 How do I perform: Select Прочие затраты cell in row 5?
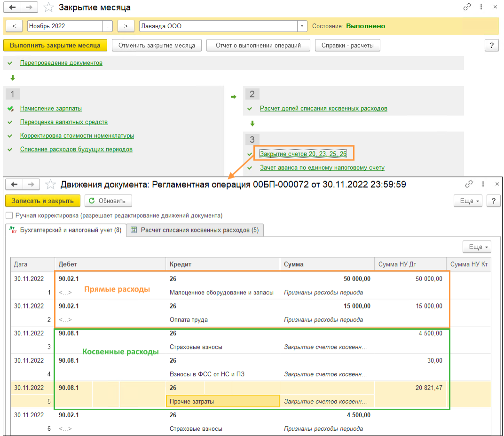tap(223, 401)
